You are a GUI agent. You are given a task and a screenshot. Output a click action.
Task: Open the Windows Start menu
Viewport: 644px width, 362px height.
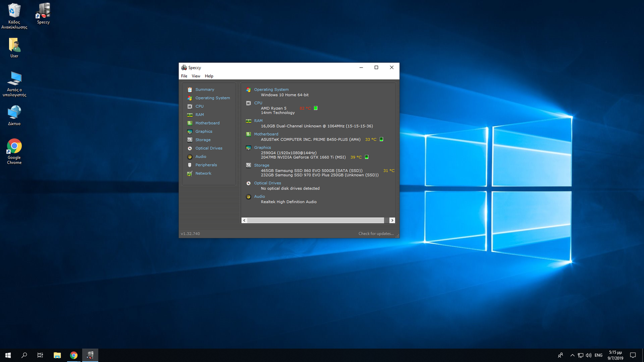(8, 355)
